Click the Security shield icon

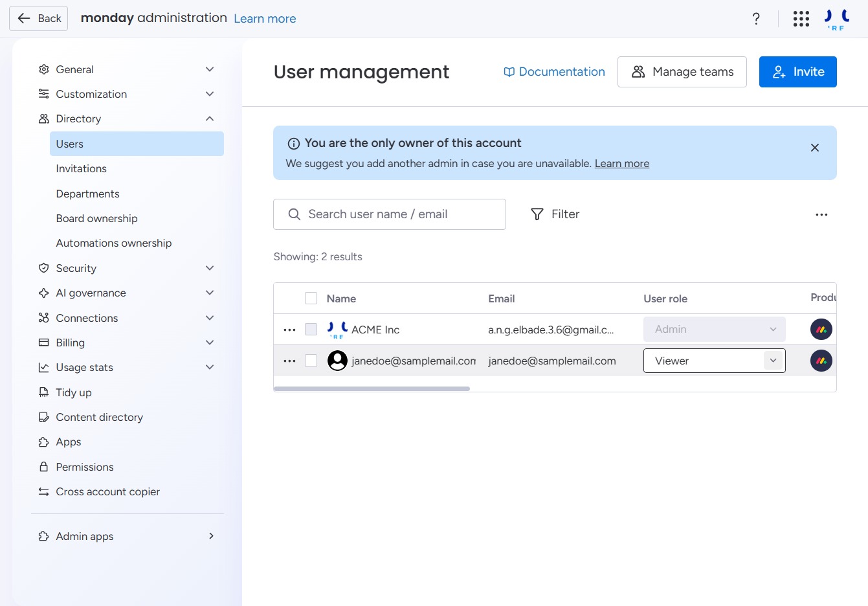point(43,268)
